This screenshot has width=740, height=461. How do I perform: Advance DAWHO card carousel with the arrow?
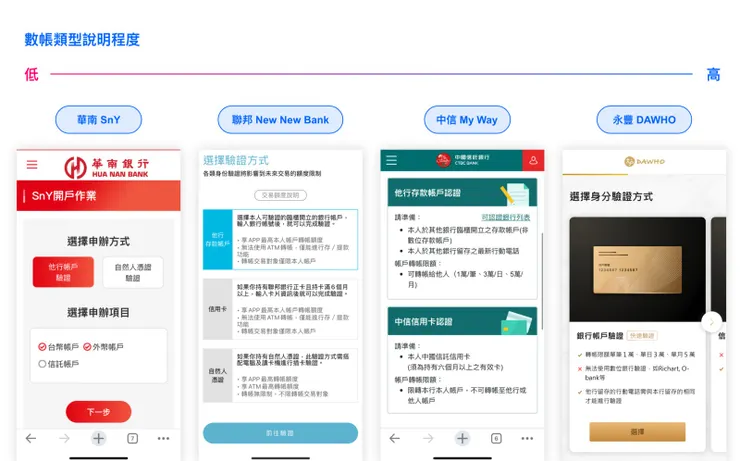tap(711, 322)
